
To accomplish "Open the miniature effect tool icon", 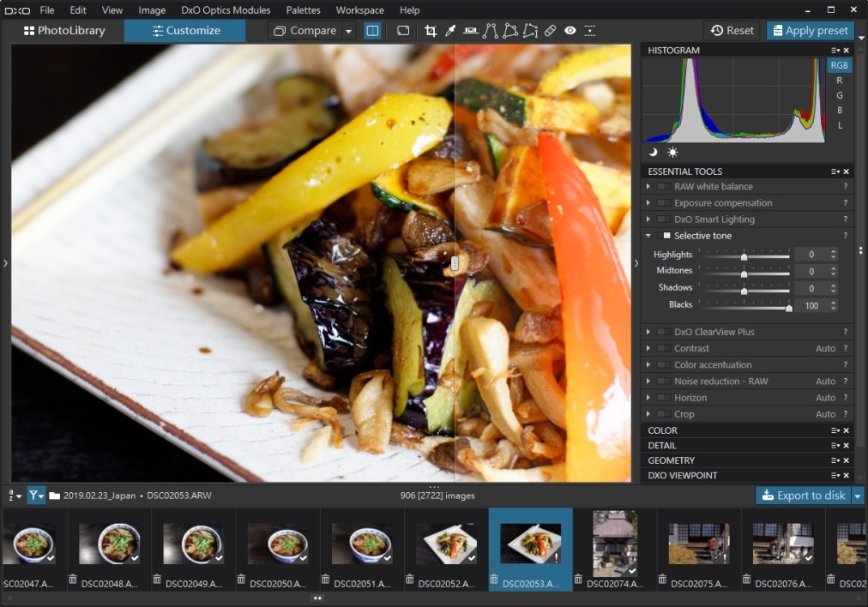I will coord(590,31).
